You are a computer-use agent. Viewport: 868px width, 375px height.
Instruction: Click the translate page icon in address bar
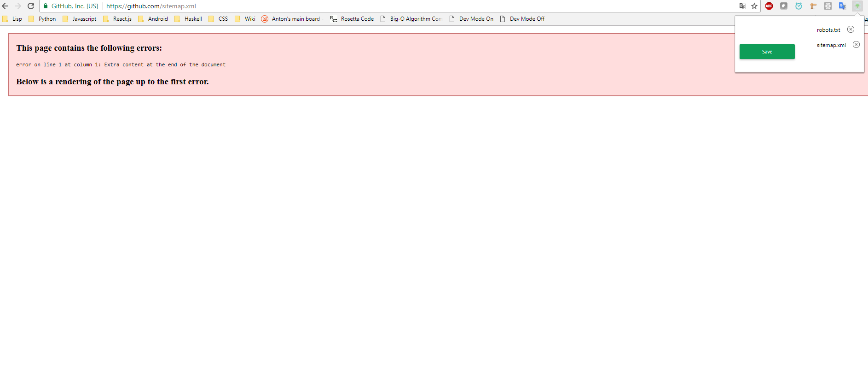[x=742, y=6]
